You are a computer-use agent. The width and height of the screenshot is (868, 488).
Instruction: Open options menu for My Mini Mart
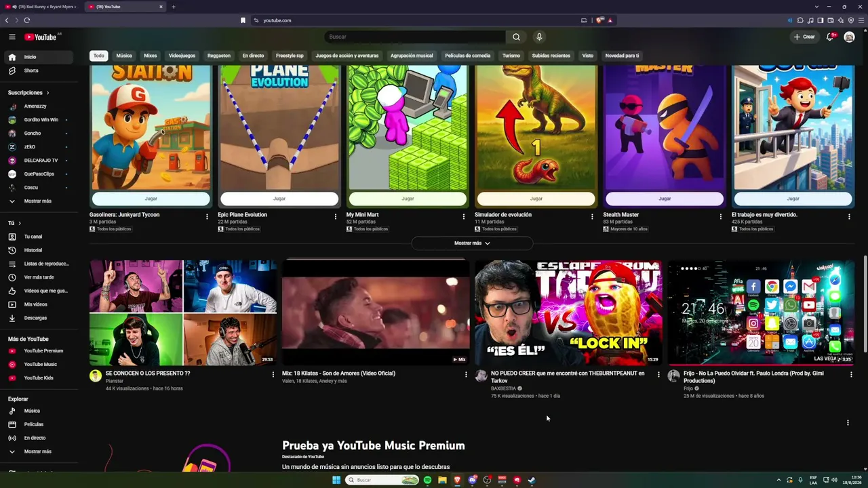click(x=464, y=216)
